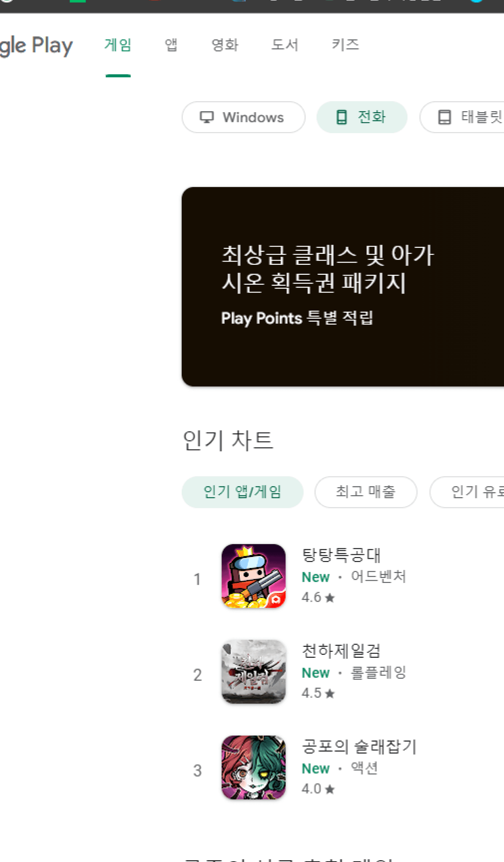Select the 전화 device filter
The width and height of the screenshot is (504, 862).
coord(362,117)
